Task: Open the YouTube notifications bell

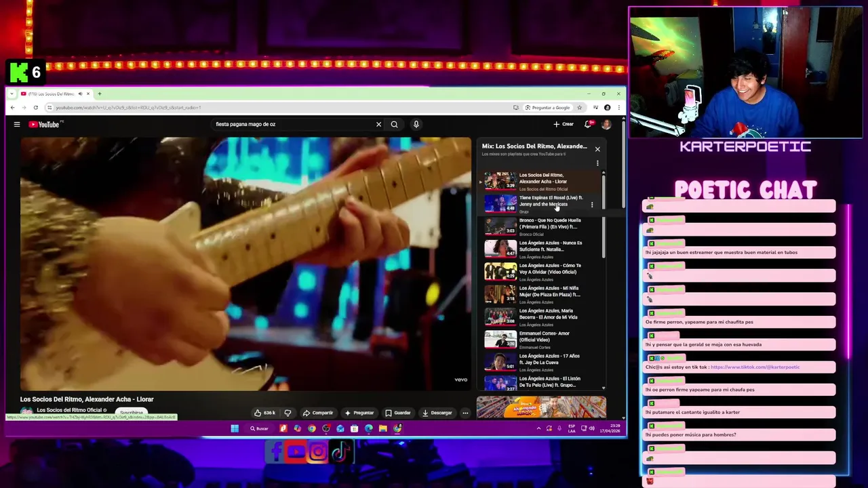Action: [588, 124]
